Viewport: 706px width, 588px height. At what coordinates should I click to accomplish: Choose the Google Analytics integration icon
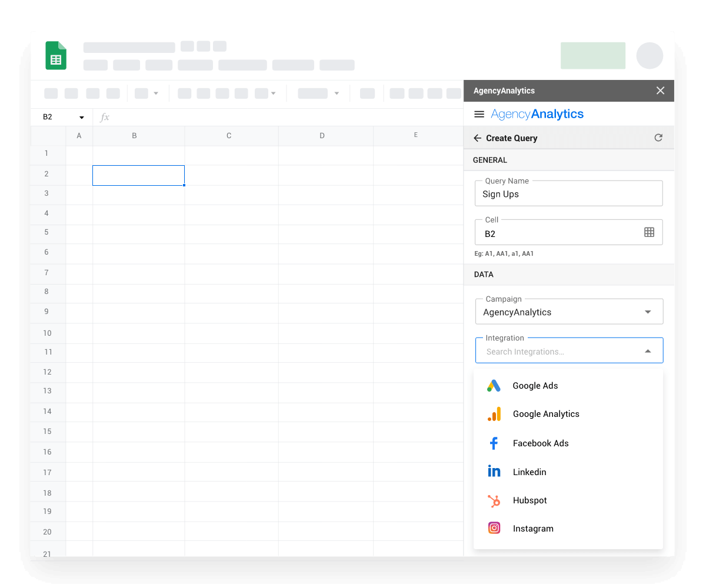[x=494, y=413]
